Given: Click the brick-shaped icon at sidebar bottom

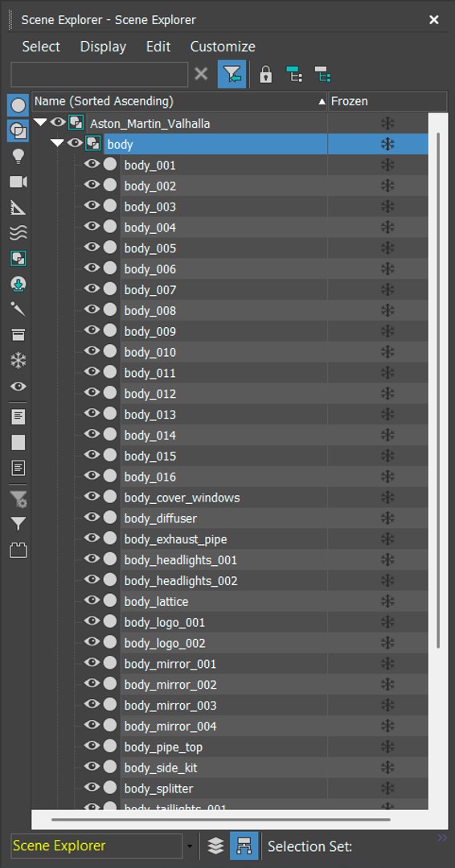Looking at the screenshot, I should (18, 551).
